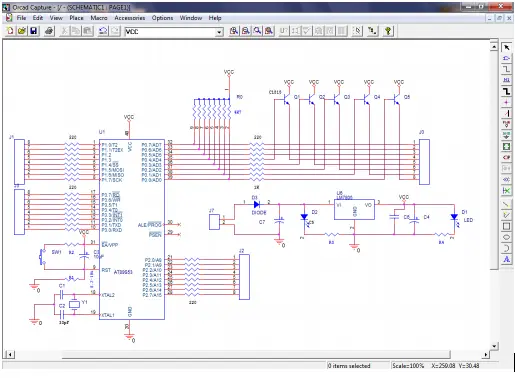Click the Design Rules Check icon

click(x=307, y=31)
